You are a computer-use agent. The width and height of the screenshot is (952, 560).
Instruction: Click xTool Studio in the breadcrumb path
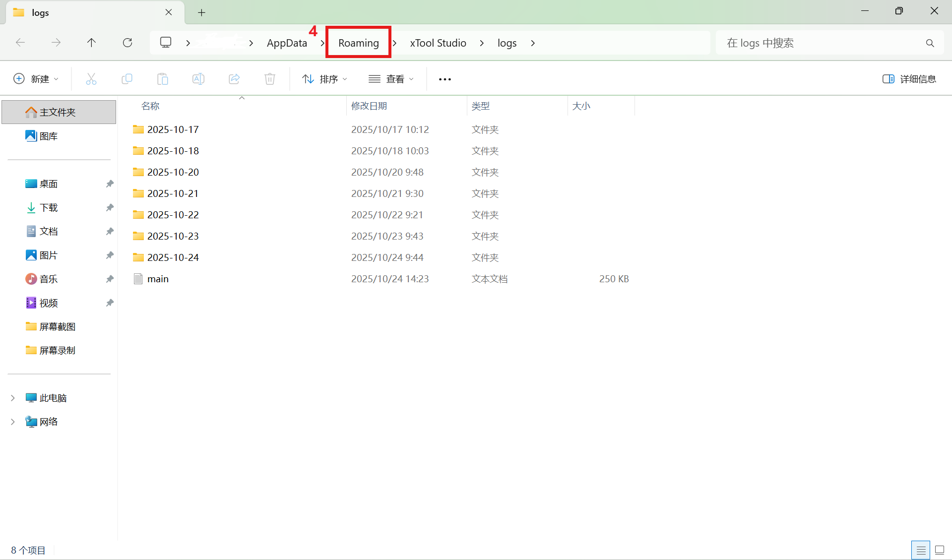point(438,43)
